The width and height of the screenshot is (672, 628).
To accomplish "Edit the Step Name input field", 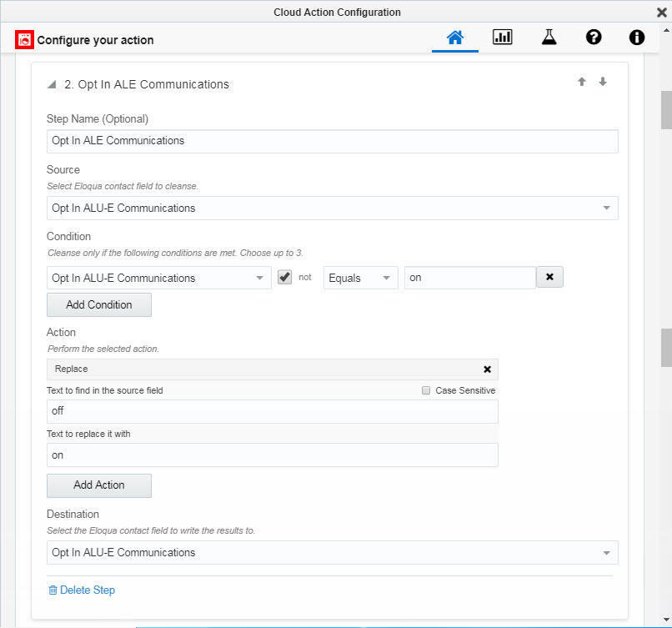I will pyautogui.click(x=332, y=141).
